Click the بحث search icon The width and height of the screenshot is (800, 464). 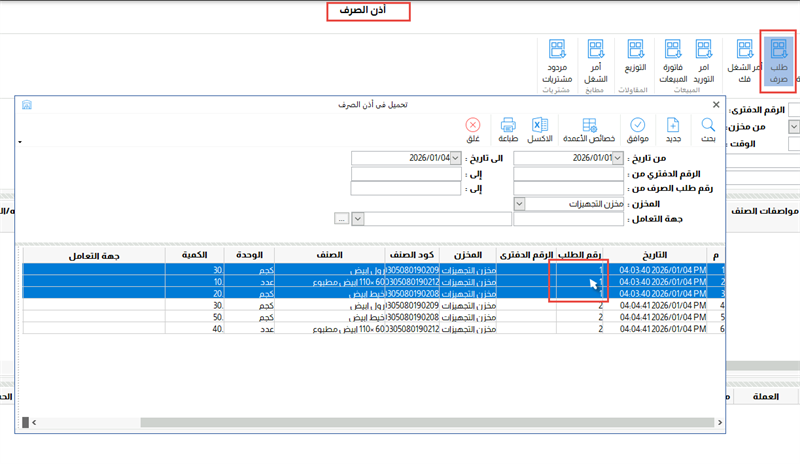707,125
